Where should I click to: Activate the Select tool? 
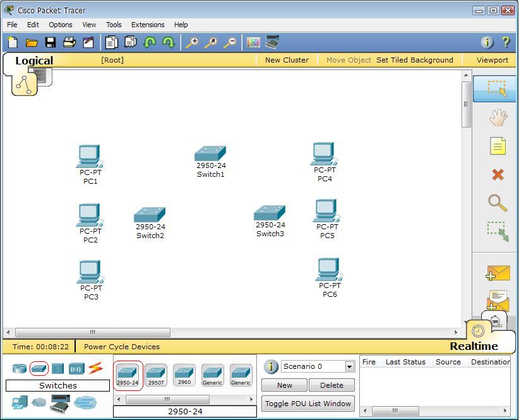pyautogui.click(x=494, y=88)
